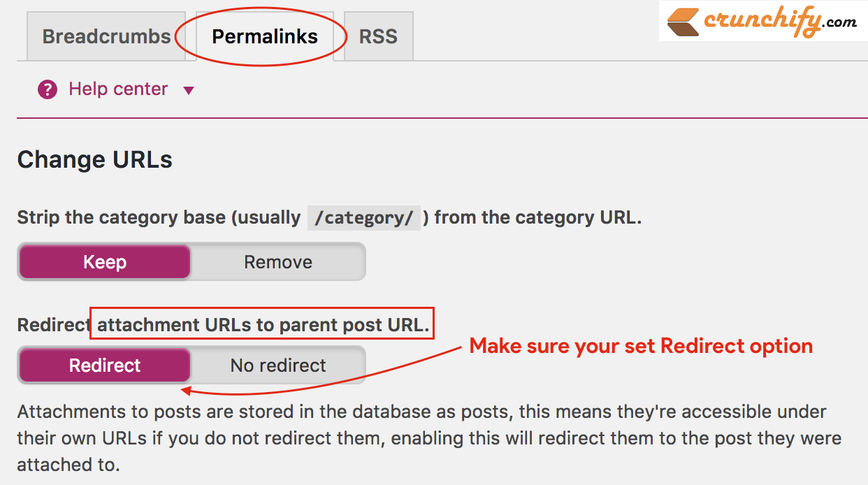Screen dimensions: 868x485
Task: Choose Keep for category base
Action: 105,262
